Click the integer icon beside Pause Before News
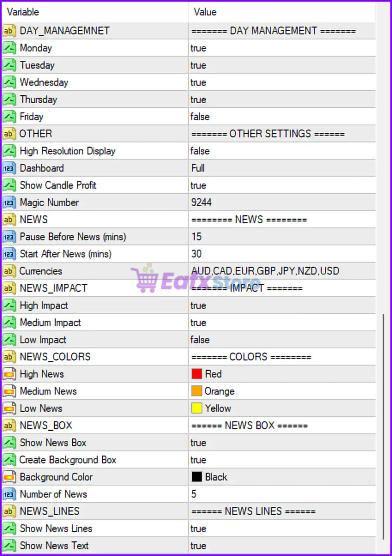The image size is (392, 556). [x=9, y=236]
